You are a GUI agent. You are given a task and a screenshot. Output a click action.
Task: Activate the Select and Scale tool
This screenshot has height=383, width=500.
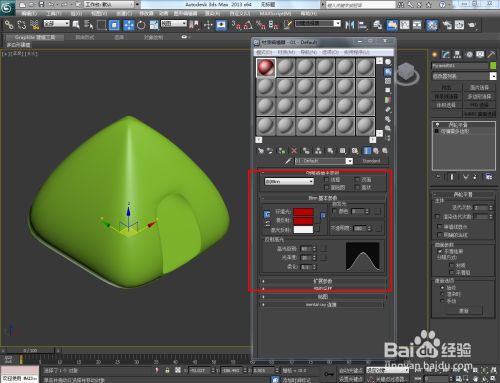[154, 25]
